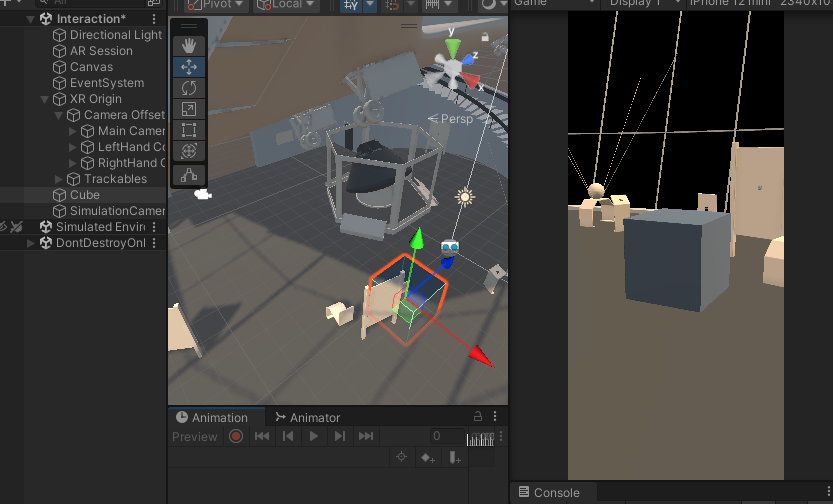Open the Game view mode dropdown
The image size is (833, 504).
click(555, 3)
